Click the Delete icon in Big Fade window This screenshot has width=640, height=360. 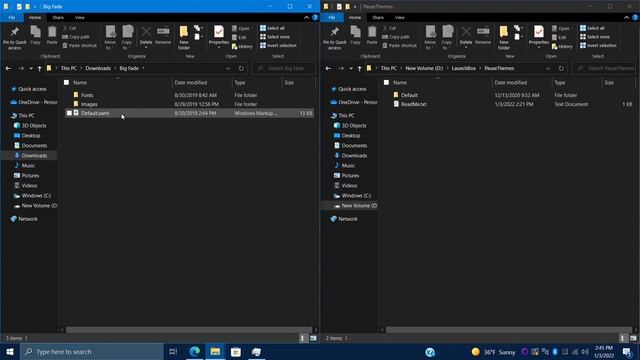point(146,36)
